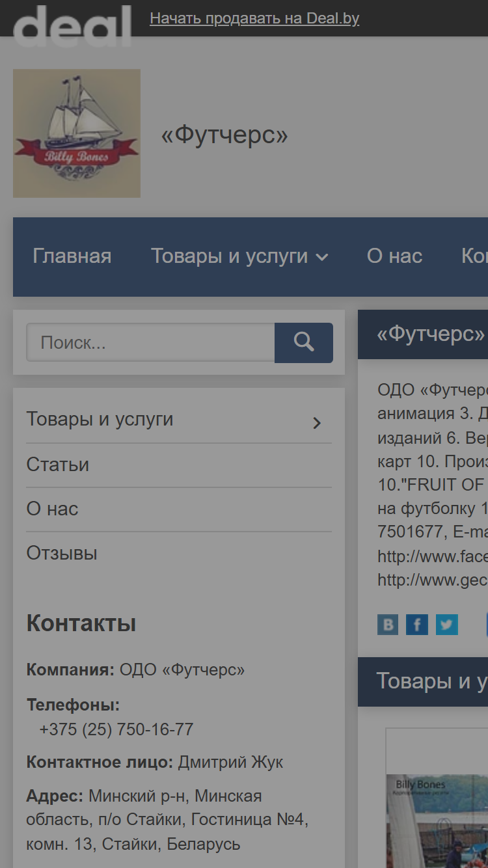Open О нас in the top navigation
This screenshot has width=488, height=868.
coord(395,256)
